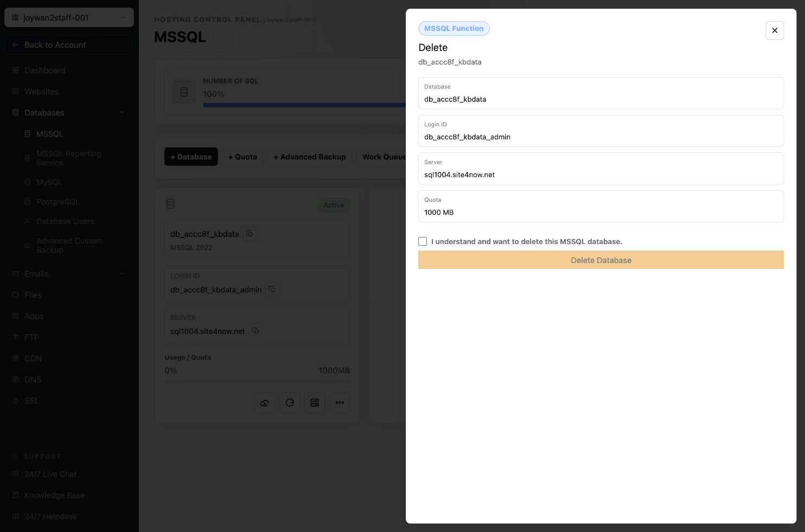The image size is (805, 532).
Task: Click the database icon beside Number of SQL
Action: [184, 92]
